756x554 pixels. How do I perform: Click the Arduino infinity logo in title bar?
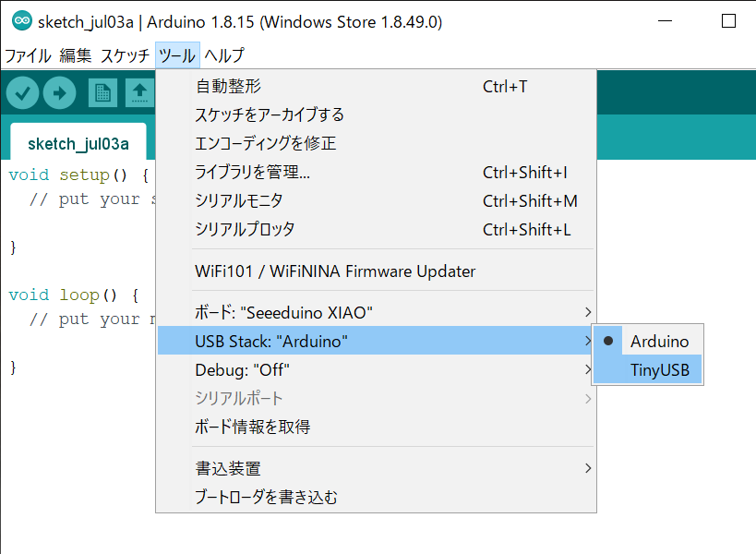[22, 20]
